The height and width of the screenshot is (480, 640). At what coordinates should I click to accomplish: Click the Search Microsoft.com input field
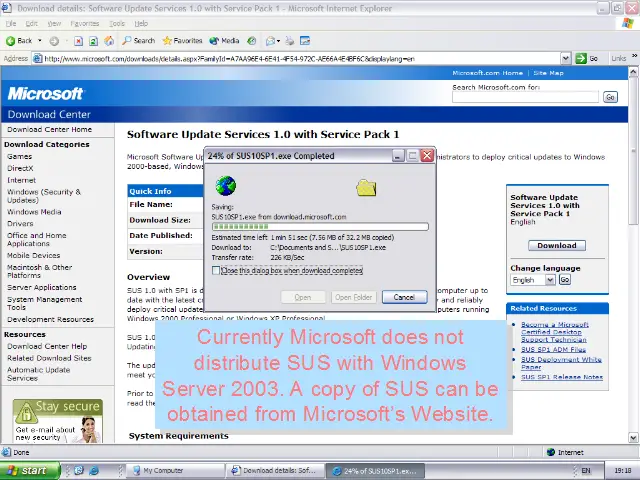[x=525, y=97]
